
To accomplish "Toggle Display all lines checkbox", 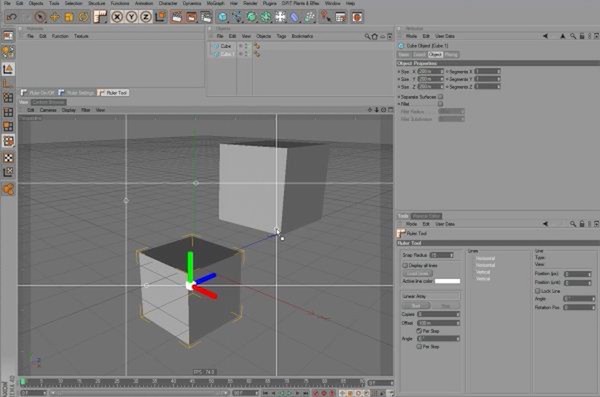I will click(x=405, y=265).
